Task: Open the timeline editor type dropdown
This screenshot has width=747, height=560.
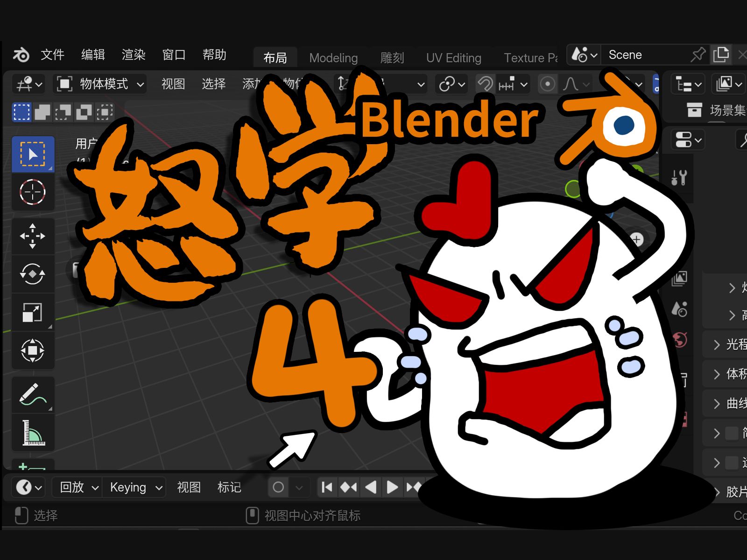Action: 29,488
